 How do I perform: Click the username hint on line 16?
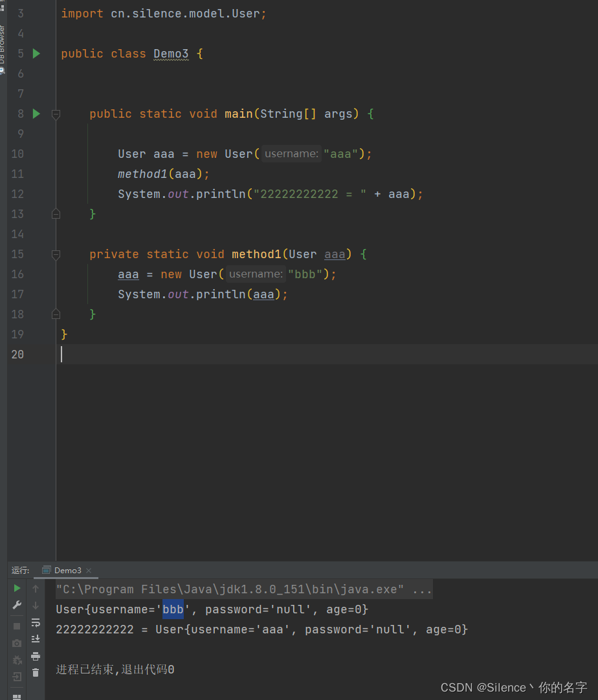click(x=256, y=274)
